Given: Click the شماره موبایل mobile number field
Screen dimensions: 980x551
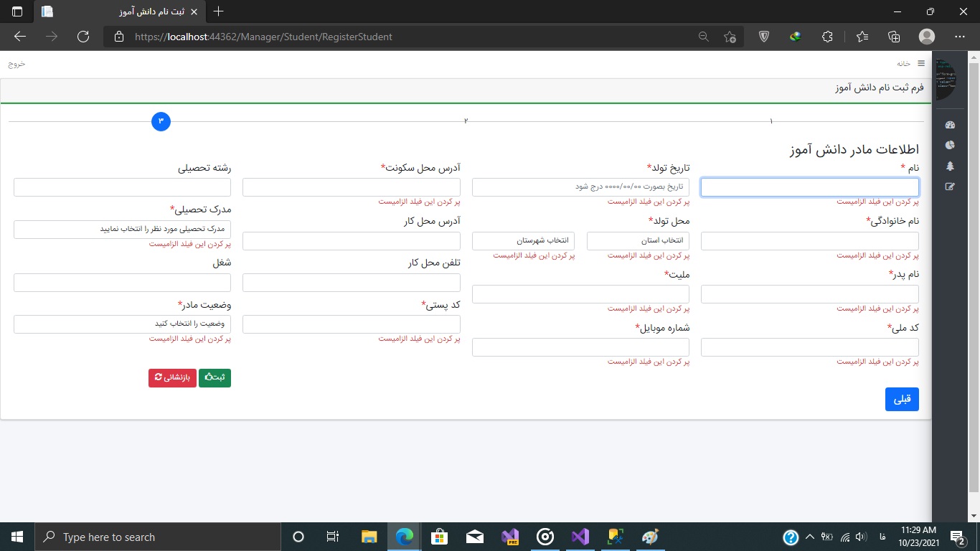Looking at the screenshot, I should tap(580, 347).
